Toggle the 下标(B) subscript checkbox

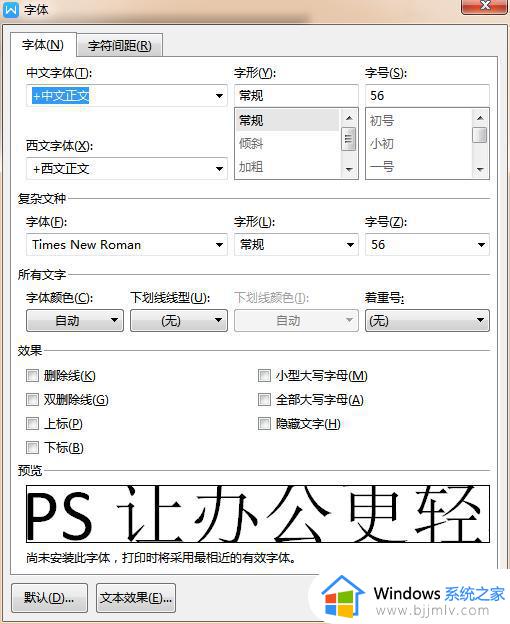pyautogui.click(x=32, y=447)
